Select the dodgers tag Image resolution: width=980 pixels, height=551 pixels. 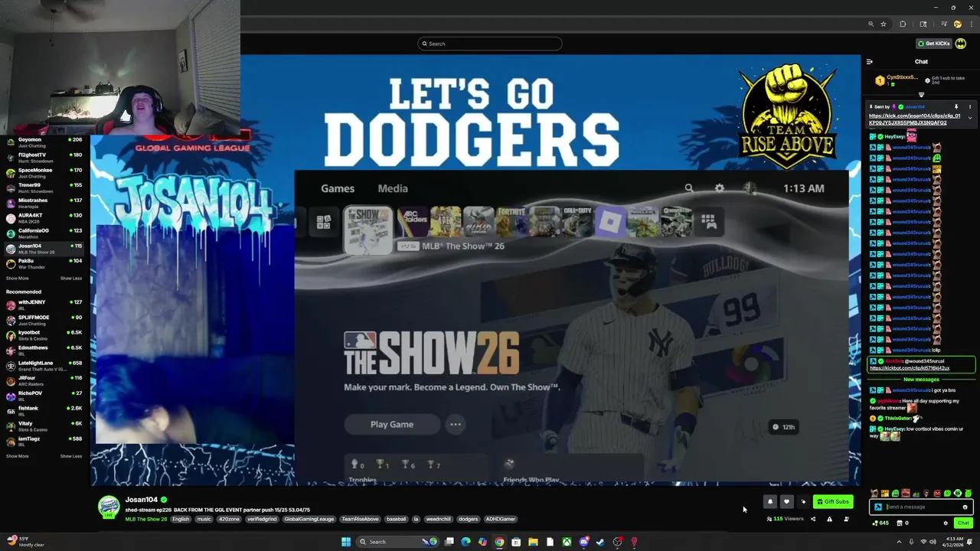468,519
